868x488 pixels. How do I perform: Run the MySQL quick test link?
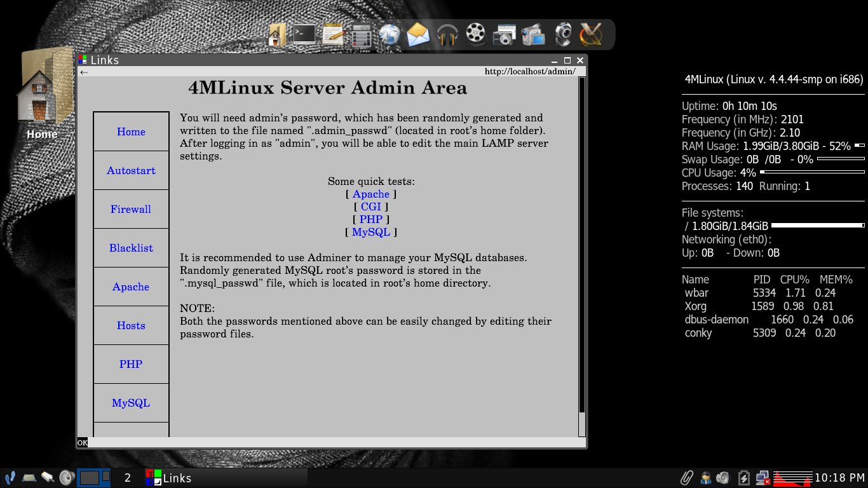[x=371, y=233]
